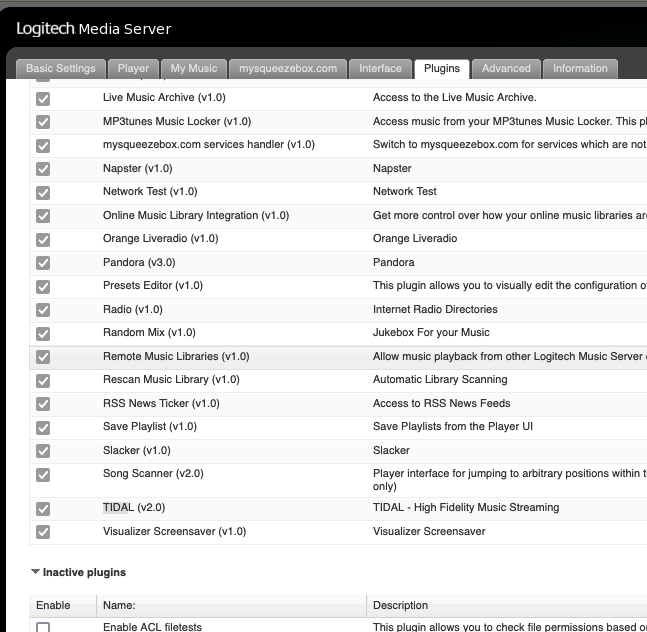Click the Jukebox For your Music description
The height and width of the screenshot is (632, 647).
pyautogui.click(x=431, y=333)
